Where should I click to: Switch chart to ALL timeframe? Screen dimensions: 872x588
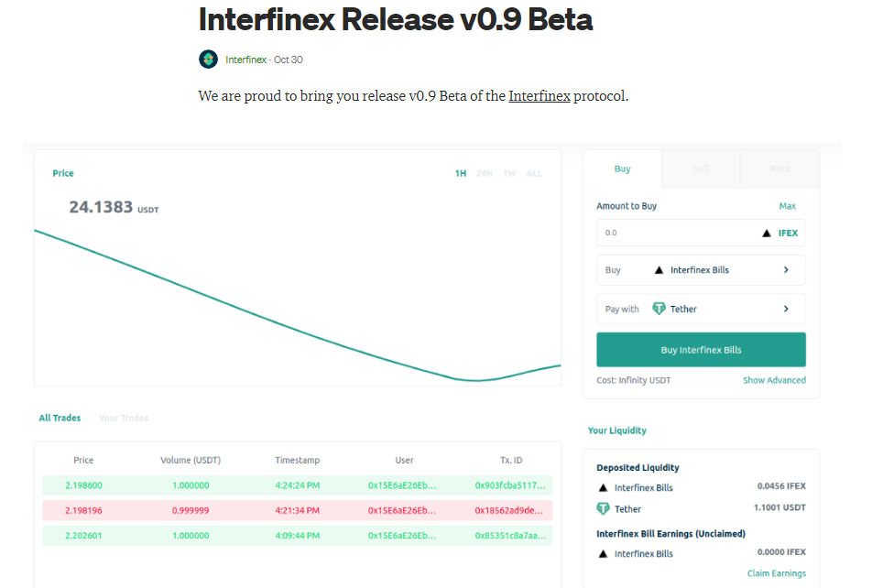tap(534, 174)
